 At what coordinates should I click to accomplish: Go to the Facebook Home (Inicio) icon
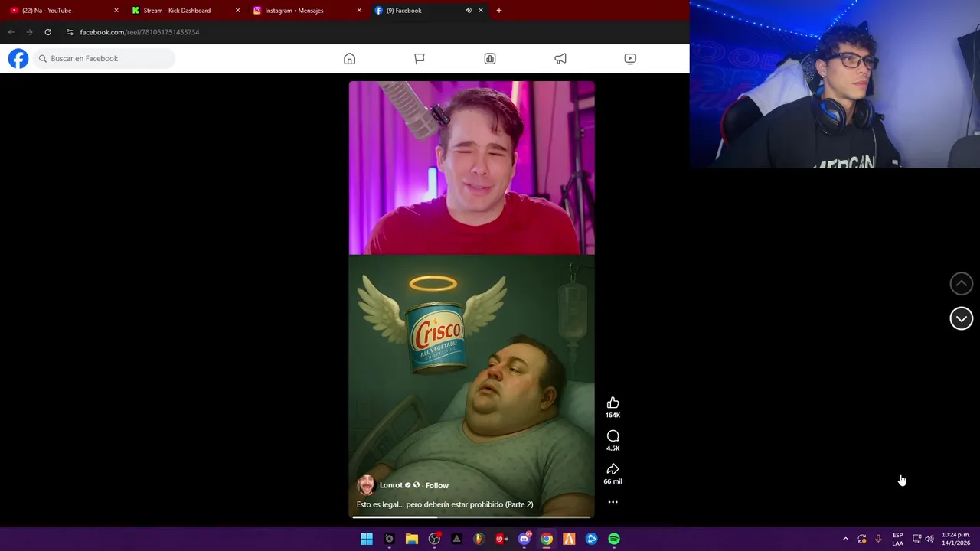pos(349,59)
